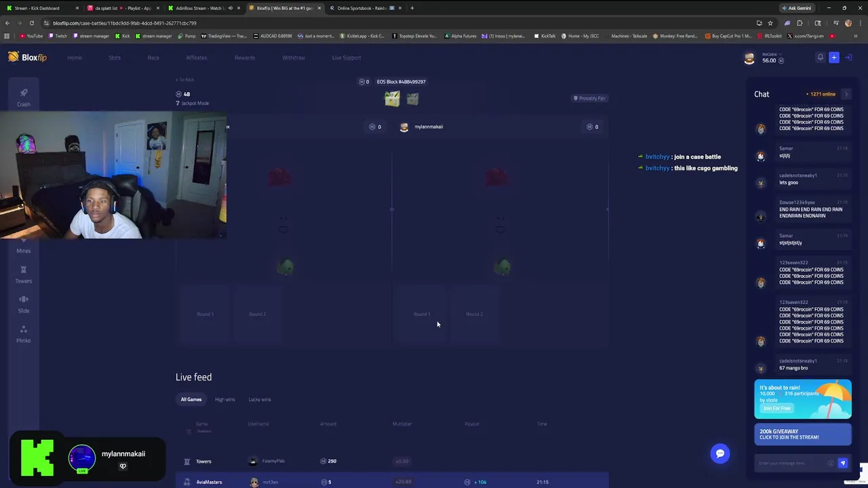
Task: Click the browser back arrow
Action: pos(8,23)
